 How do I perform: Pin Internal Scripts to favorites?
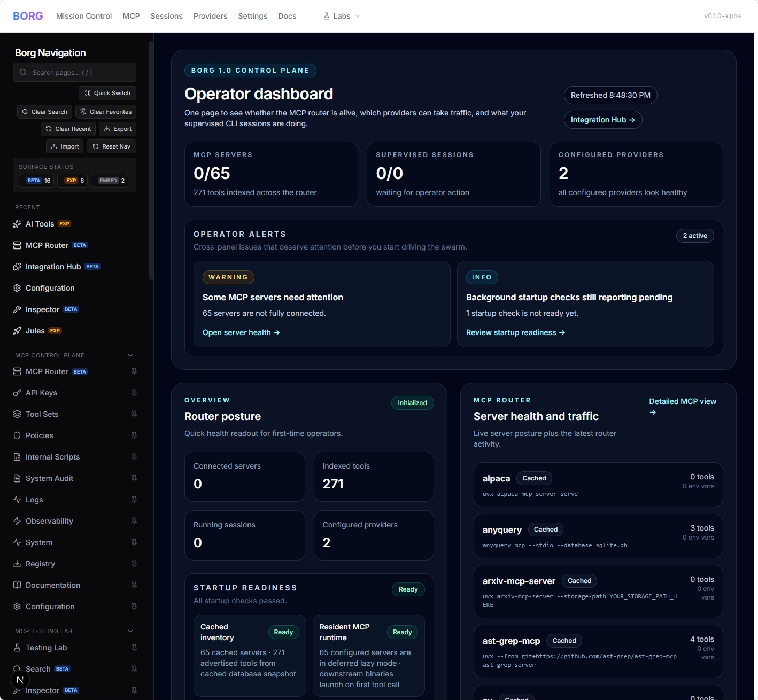[134, 457]
